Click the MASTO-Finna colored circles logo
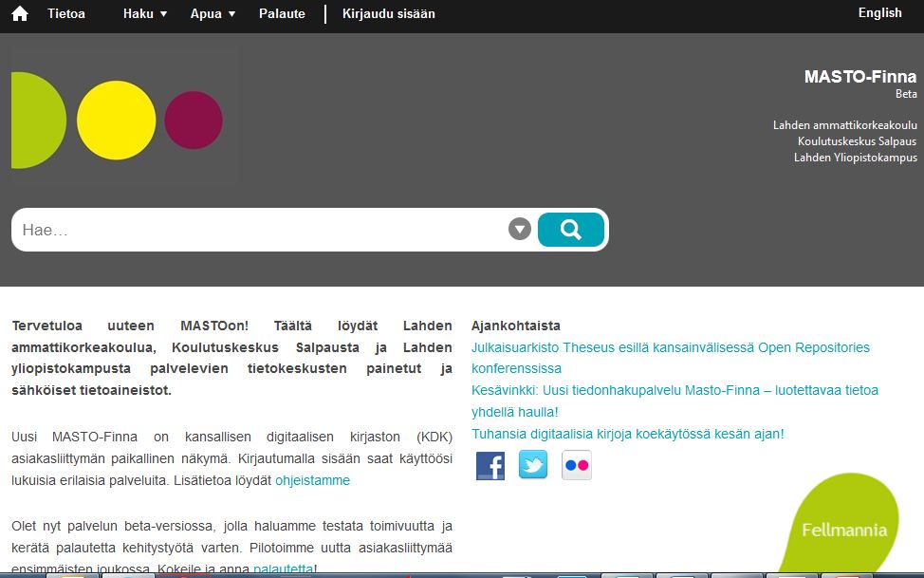 [x=117, y=121]
